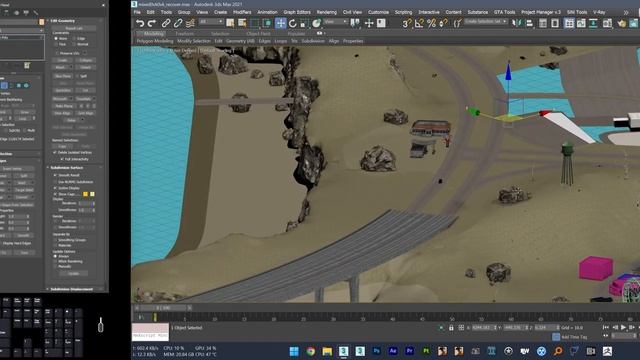Toggle Smooth Result checkbox
This screenshot has width=640, height=360.
(55, 175)
